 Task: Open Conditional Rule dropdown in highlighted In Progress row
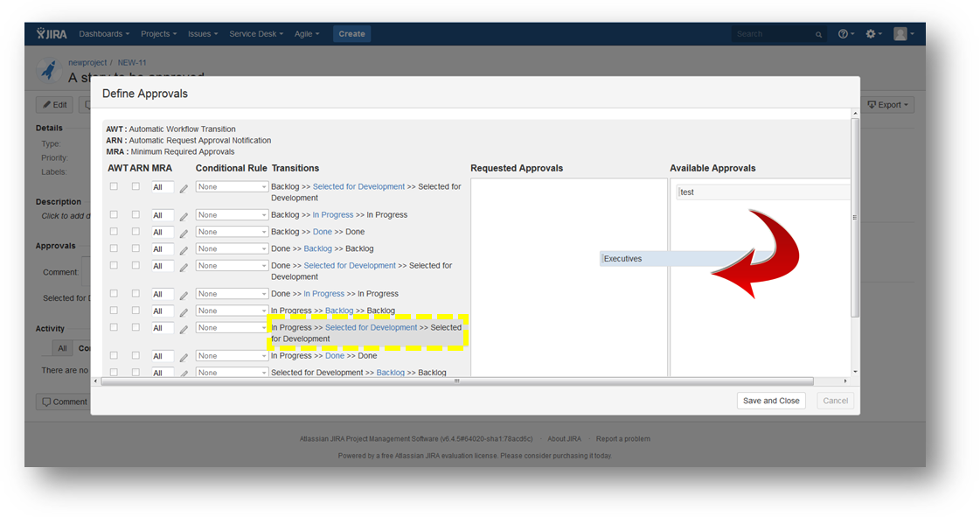(232, 328)
